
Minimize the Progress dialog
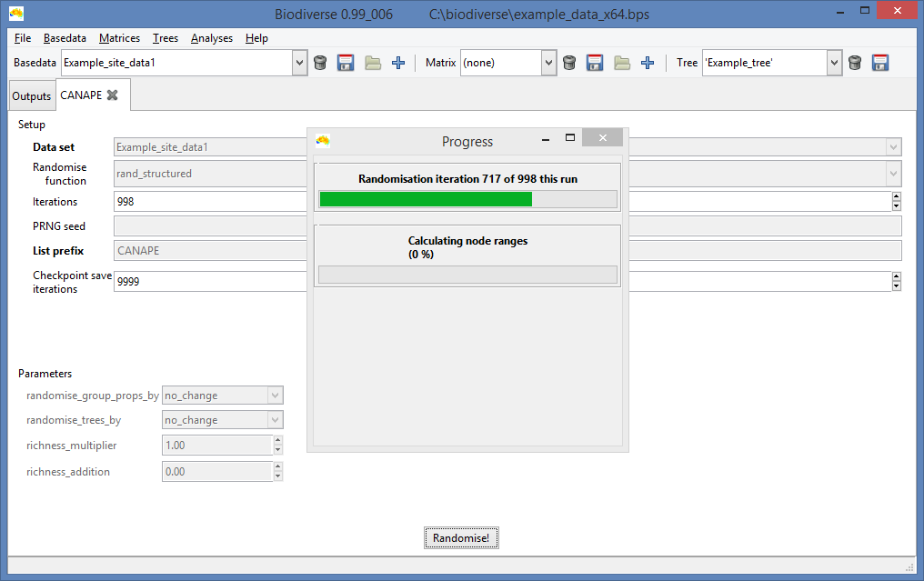(546, 139)
